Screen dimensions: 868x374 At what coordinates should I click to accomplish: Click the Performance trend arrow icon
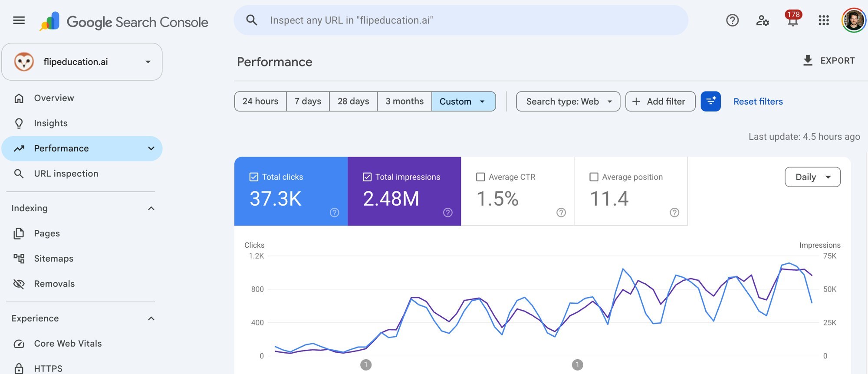tap(19, 148)
